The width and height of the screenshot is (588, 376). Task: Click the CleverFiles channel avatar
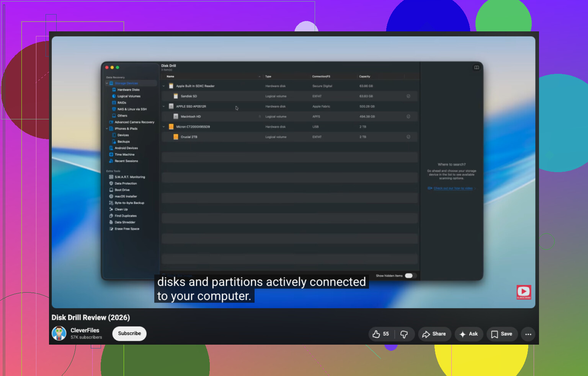tap(59, 334)
